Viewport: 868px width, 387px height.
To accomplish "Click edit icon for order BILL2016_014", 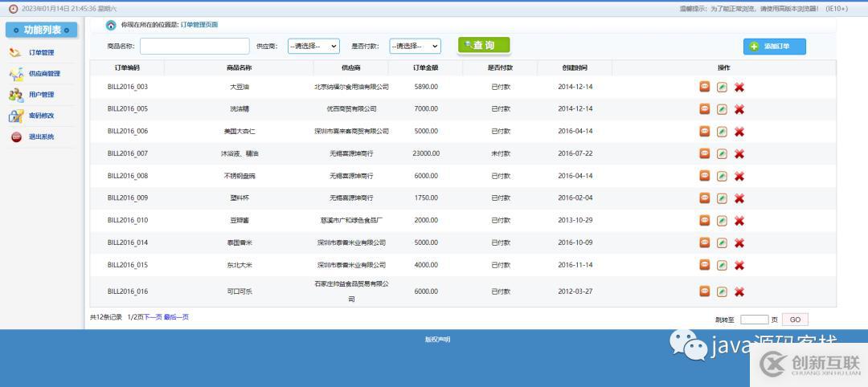I will (x=722, y=243).
